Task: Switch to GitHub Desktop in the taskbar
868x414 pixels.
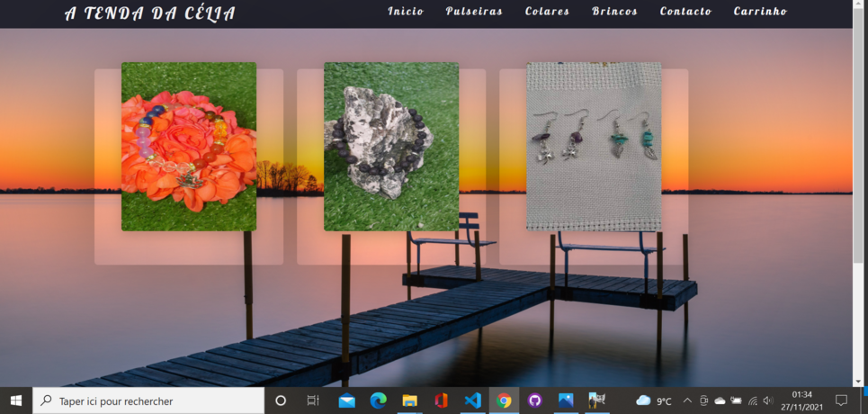Action: tap(535, 400)
